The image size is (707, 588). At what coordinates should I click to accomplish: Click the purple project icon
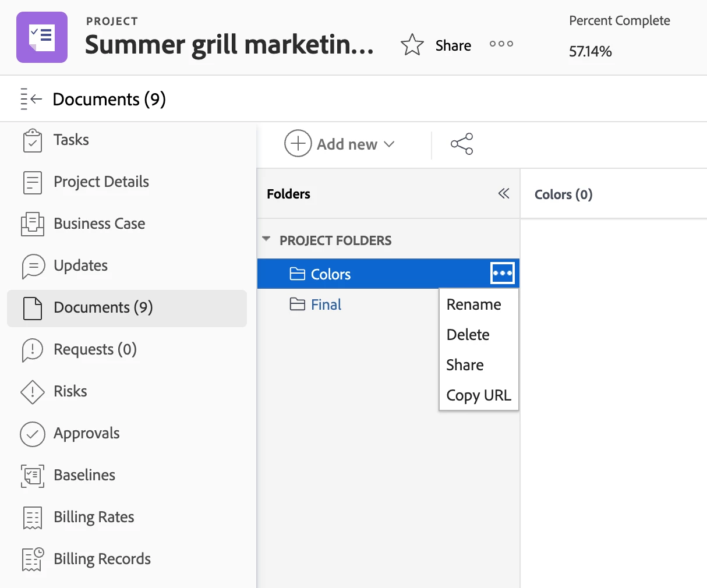[42, 37]
